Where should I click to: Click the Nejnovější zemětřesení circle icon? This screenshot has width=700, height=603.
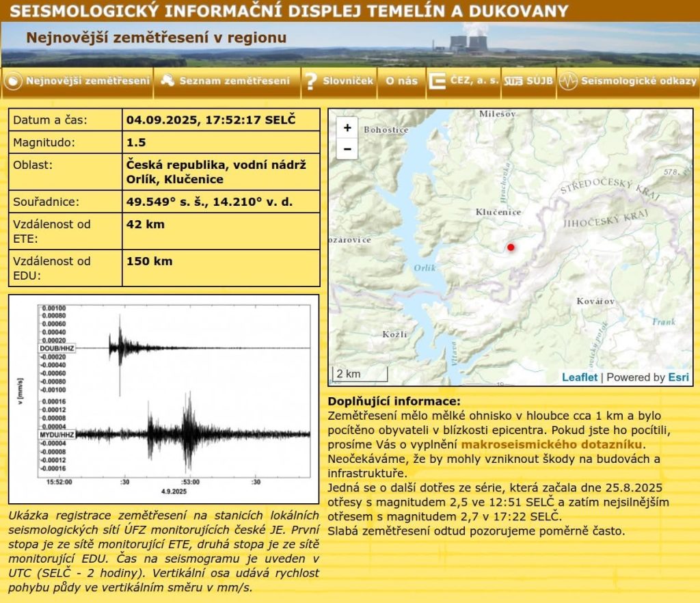point(13,81)
